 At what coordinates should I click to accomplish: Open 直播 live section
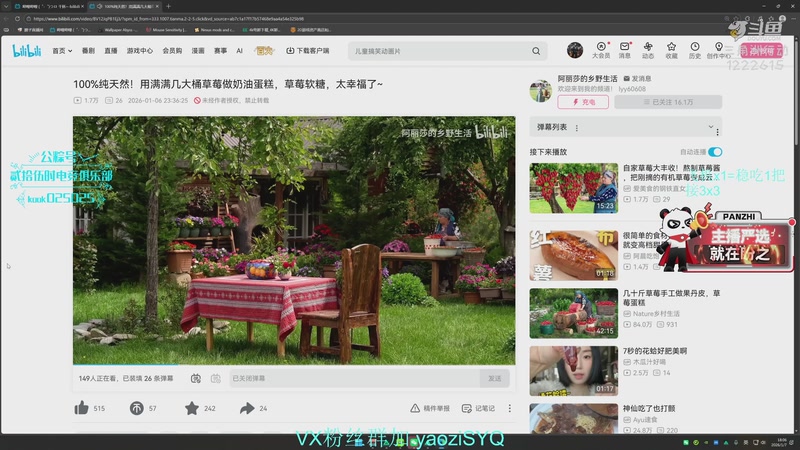coord(111,51)
